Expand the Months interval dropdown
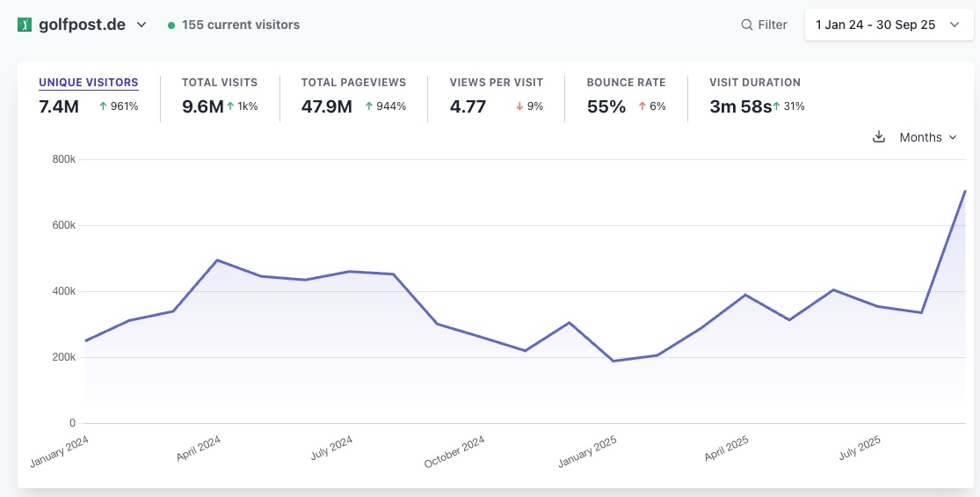The image size is (980, 497). (x=927, y=137)
